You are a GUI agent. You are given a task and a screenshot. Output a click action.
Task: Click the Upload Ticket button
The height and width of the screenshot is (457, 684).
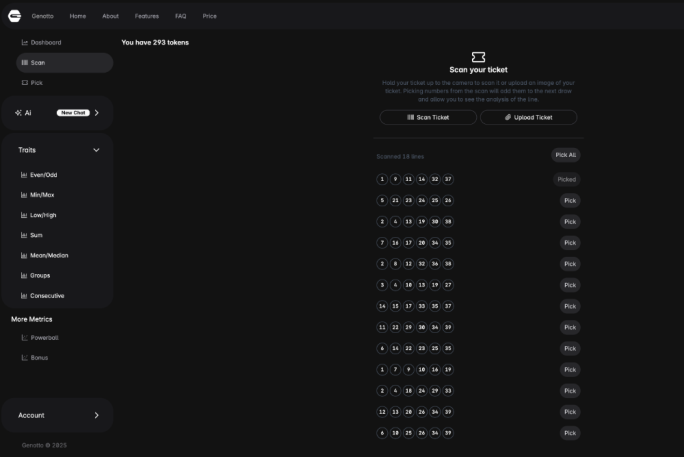tap(528, 117)
